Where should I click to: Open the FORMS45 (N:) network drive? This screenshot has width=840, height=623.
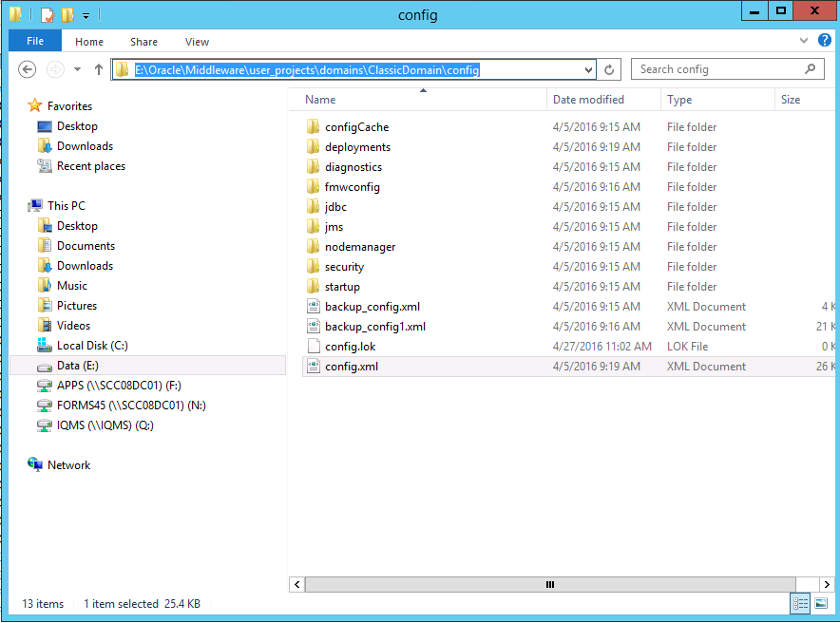131,406
